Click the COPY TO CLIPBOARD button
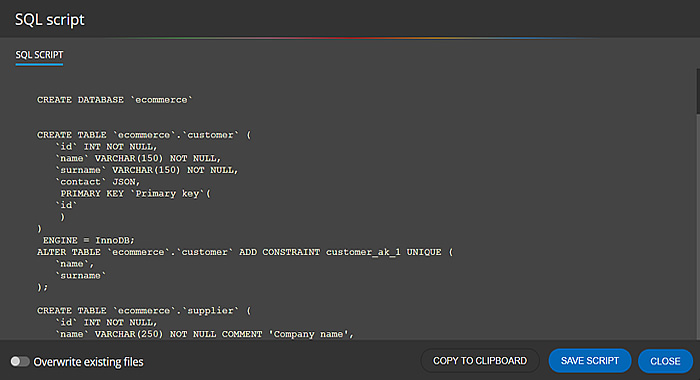 coord(480,361)
